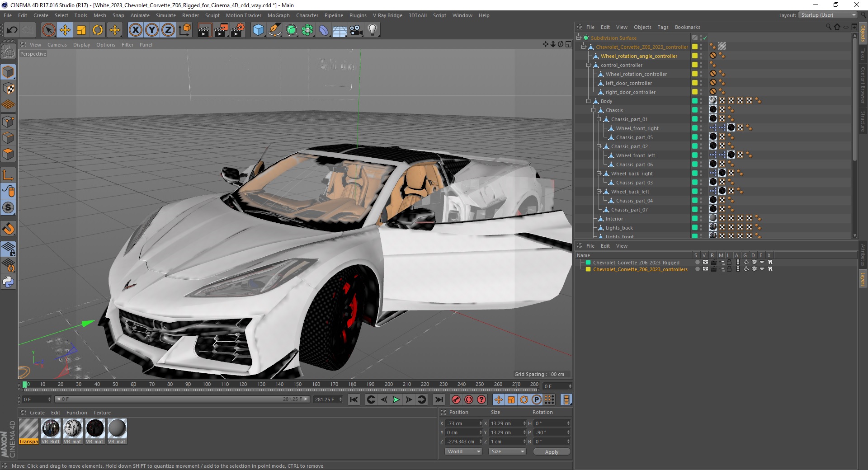The width and height of the screenshot is (868, 470).
Task: Toggle lock on Chevrolet_Corvette_Z06_2023_Rigged layer
Action: click(x=729, y=263)
